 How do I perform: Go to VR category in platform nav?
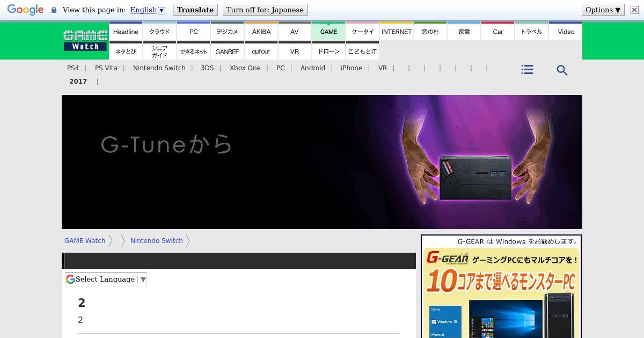click(x=383, y=68)
